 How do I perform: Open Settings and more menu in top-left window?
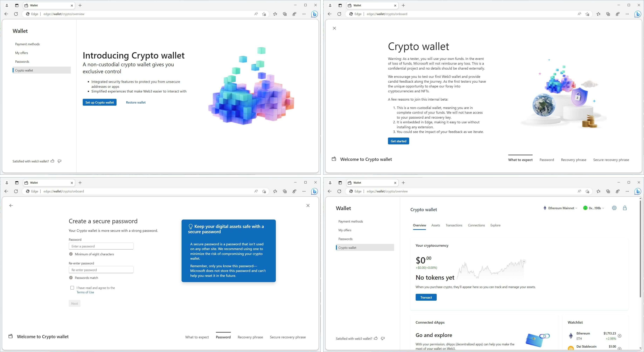click(x=304, y=14)
